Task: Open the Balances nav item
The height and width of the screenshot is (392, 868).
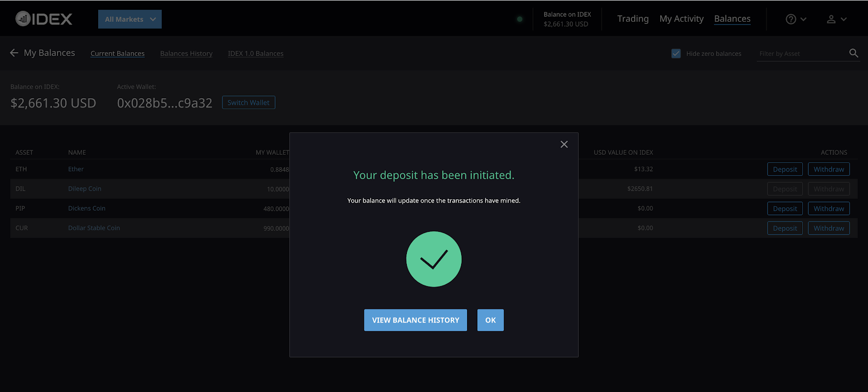Action: [732, 18]
